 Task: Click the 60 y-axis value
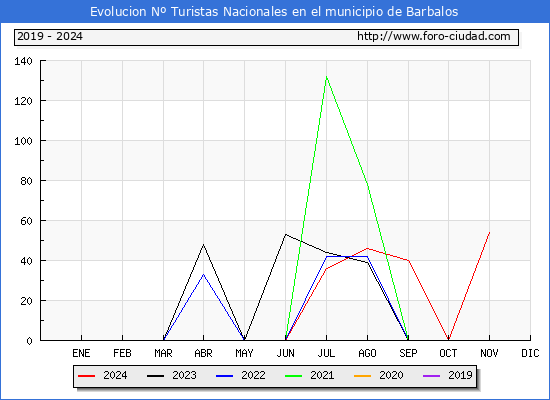point(26,221)
